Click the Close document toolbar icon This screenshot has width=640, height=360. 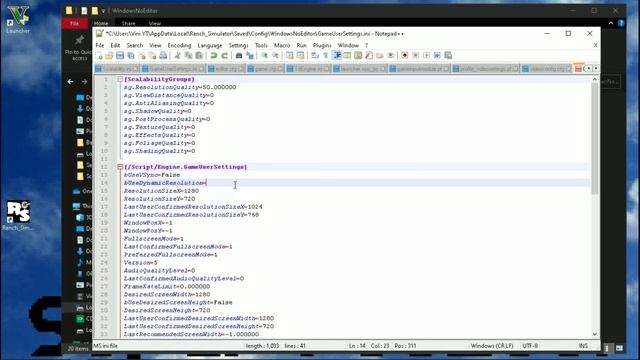click(x=142, y=56)
